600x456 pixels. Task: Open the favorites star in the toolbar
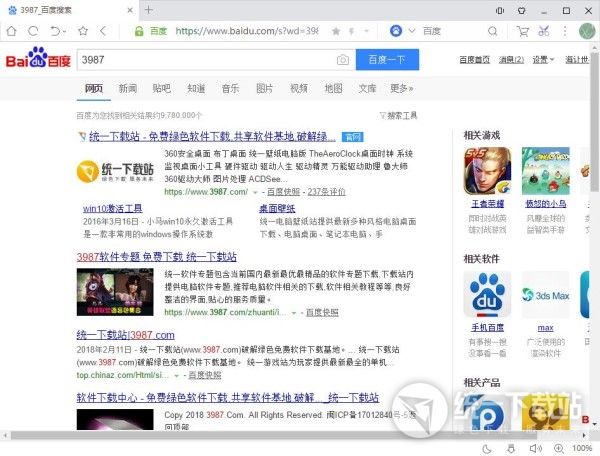(x=83, y=31)
